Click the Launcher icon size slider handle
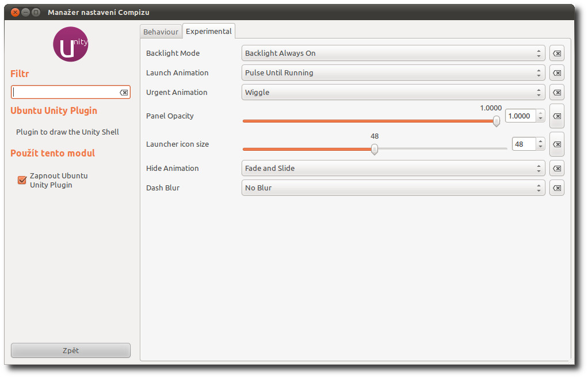This screenshot has width=588, height=378. click(374, 149)
